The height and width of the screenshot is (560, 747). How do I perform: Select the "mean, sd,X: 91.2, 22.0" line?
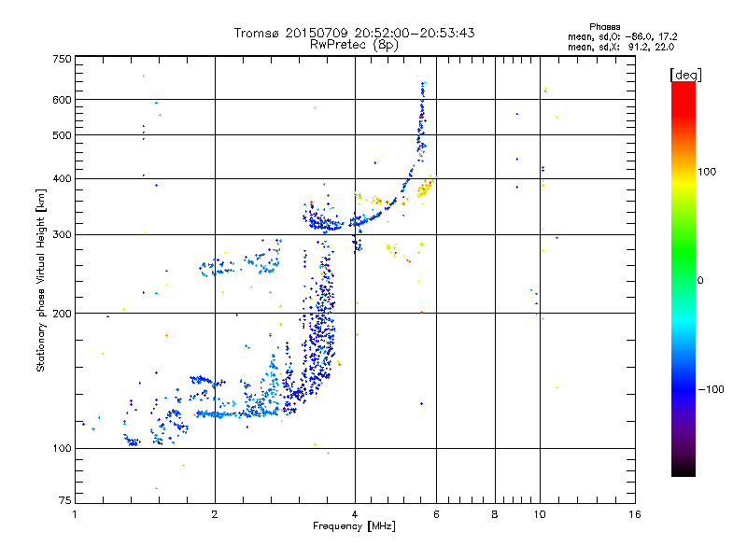click(x=621, y=47)
